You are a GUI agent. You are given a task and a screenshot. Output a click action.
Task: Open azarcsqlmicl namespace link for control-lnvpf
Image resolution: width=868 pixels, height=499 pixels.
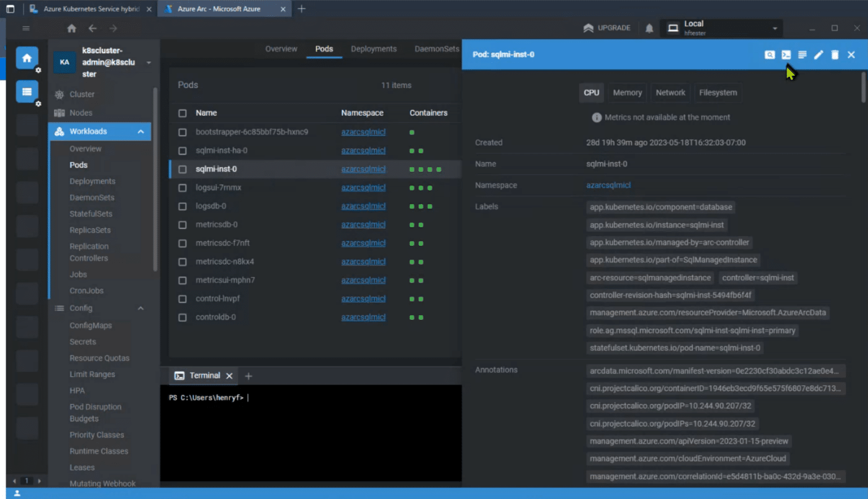click(363, 298)
